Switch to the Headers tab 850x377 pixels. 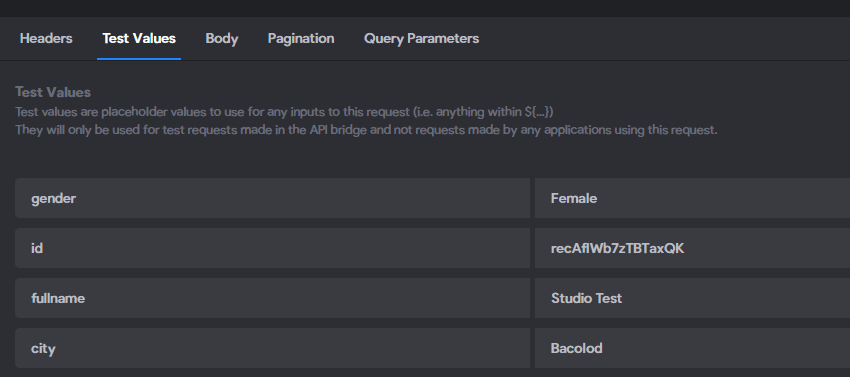[46, 39]
